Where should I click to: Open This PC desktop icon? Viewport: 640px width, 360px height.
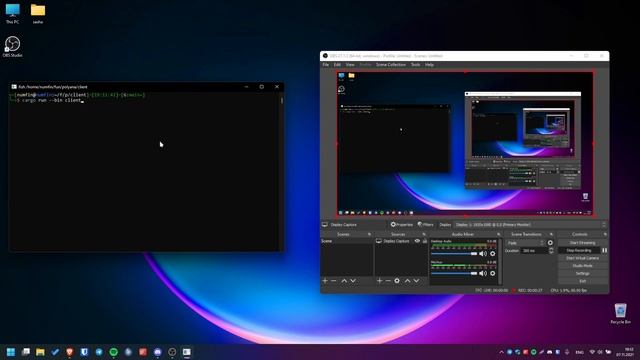[12, 13]
